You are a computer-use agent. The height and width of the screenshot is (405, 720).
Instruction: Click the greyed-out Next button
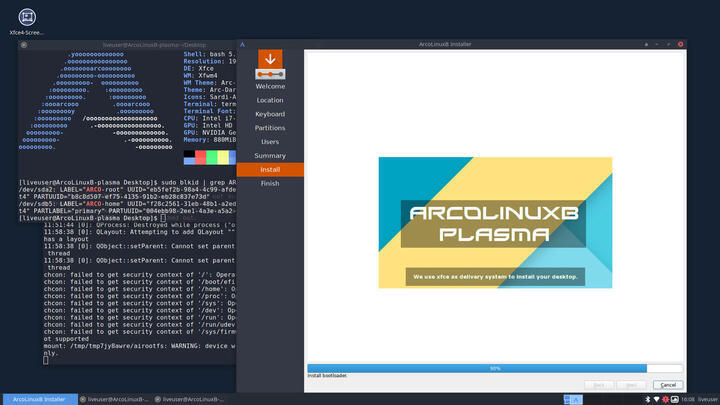(631, 385)
